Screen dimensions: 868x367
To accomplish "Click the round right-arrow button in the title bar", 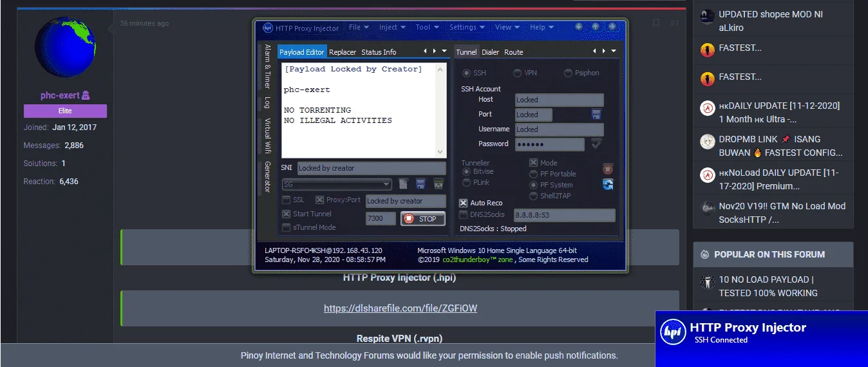I will pos(612,27).
